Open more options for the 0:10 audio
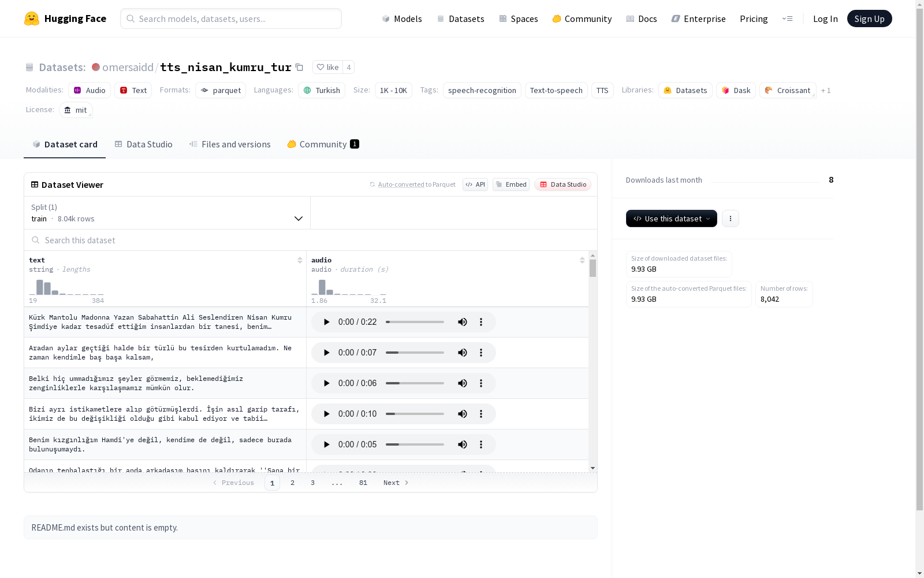This screenshot has height=578, width=924. pos(481,414)
